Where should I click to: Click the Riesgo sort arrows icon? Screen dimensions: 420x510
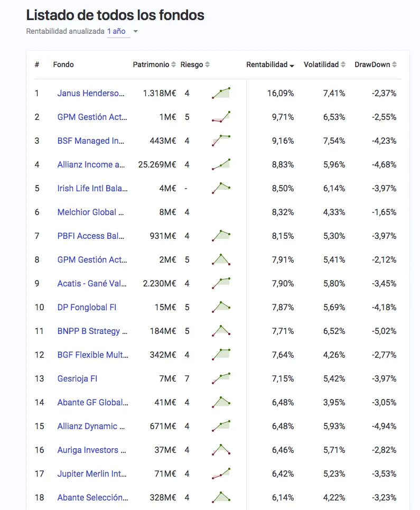[x=208, y=65]
